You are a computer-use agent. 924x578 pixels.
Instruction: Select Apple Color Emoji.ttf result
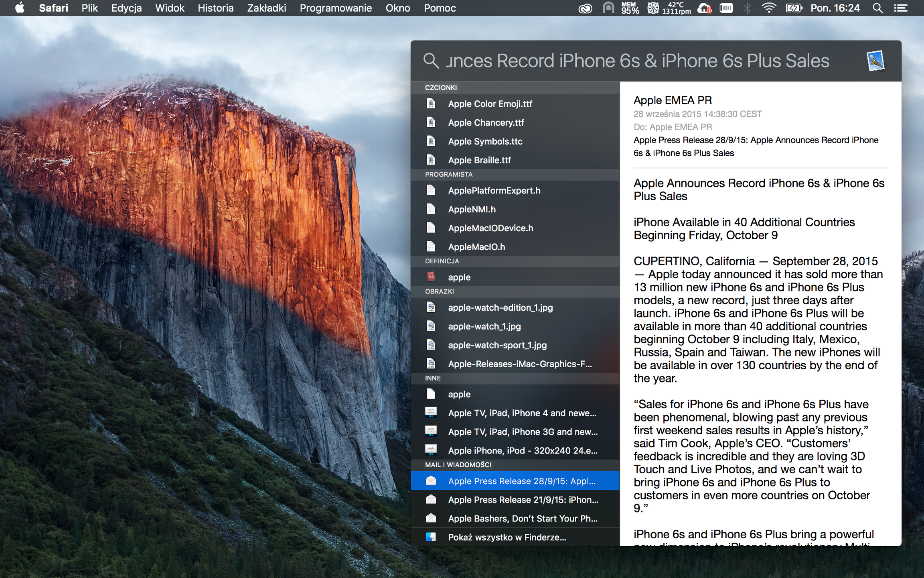coord(490,104)
